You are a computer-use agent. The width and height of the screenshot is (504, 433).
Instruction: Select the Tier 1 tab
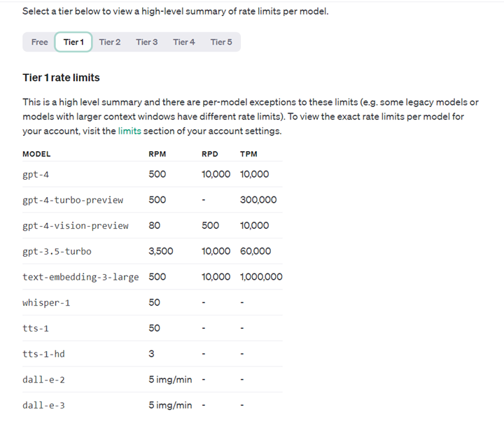pos(73,42)
